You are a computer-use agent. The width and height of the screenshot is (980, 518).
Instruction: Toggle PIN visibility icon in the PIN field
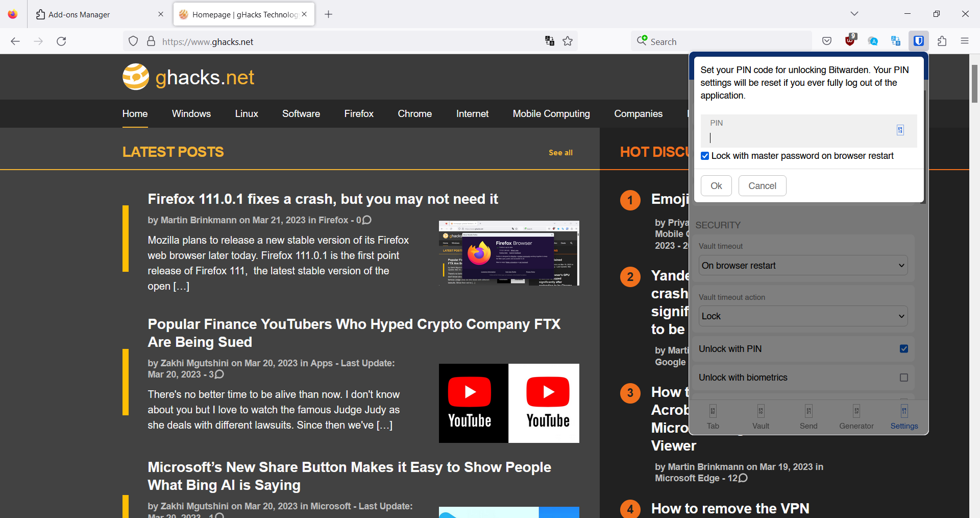[900, 130]
